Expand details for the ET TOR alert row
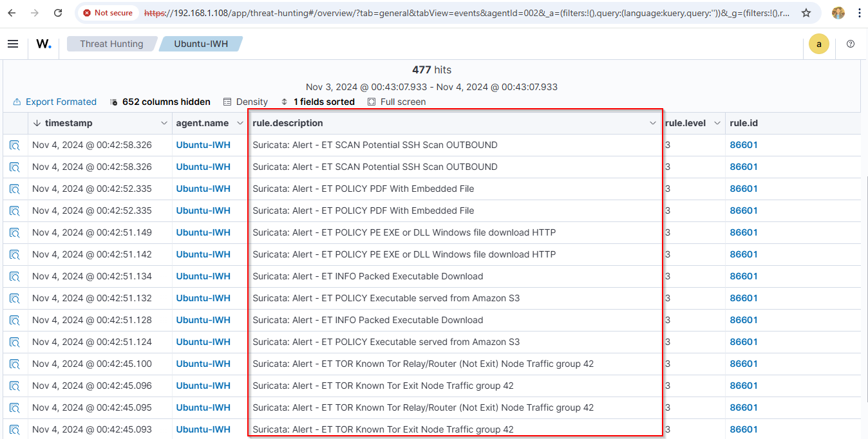Image resolution: width=868 pixels, height=439 pixels. coord(15,364)
